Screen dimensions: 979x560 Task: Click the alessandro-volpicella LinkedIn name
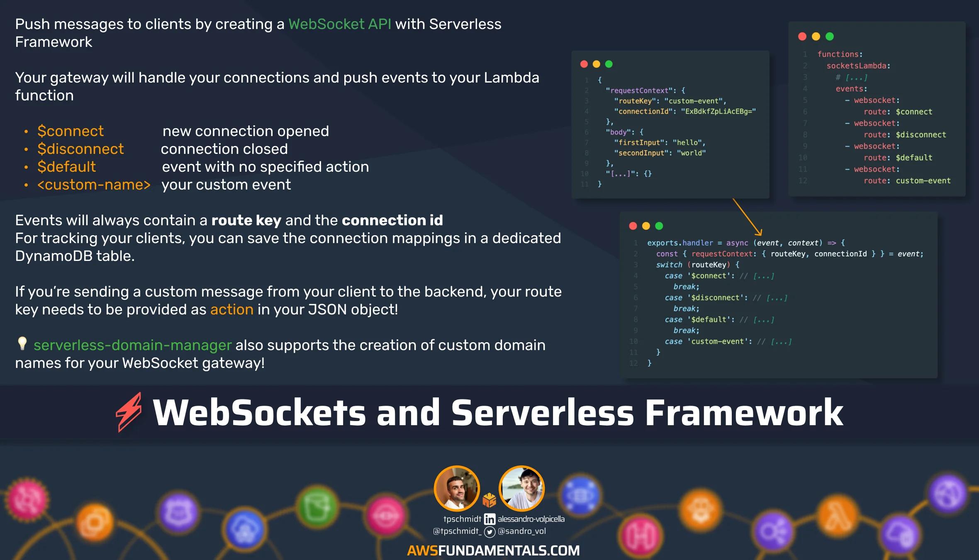pyautogui.click(x=531, y=519)
